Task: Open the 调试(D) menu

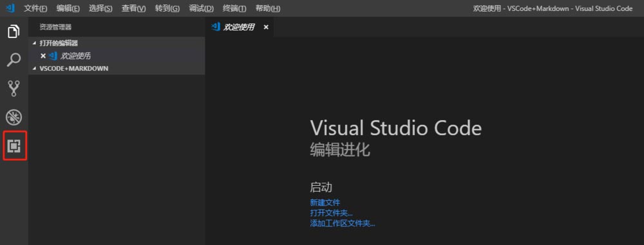Action: click(201, 8)
